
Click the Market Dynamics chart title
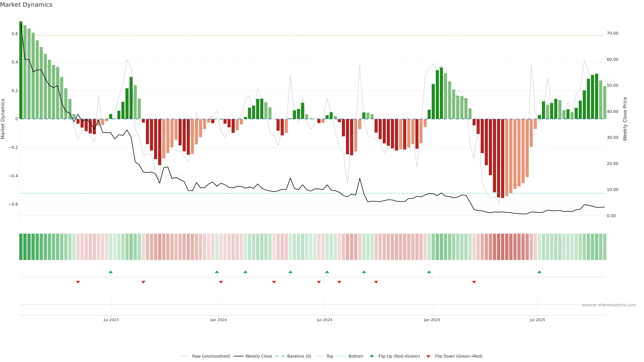coord(26,5)
